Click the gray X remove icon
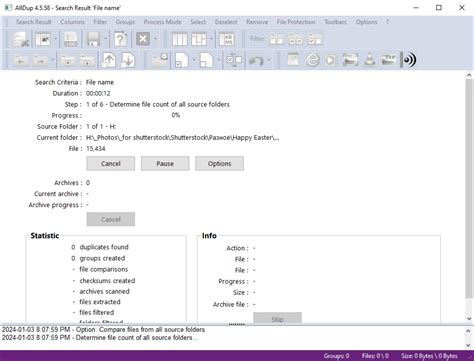 click(143, 39)
